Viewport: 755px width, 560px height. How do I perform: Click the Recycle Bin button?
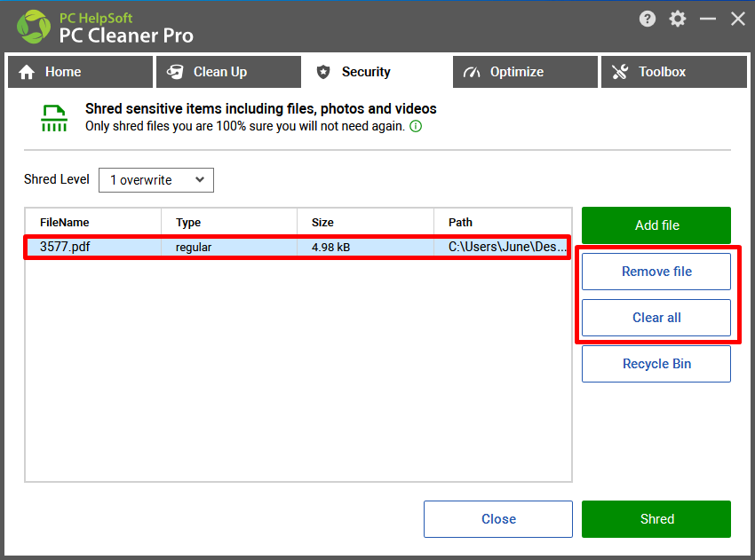point(656,364)
